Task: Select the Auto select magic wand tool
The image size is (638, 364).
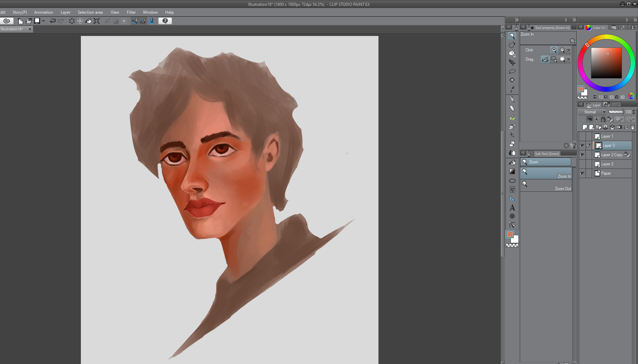Action: 512,80
